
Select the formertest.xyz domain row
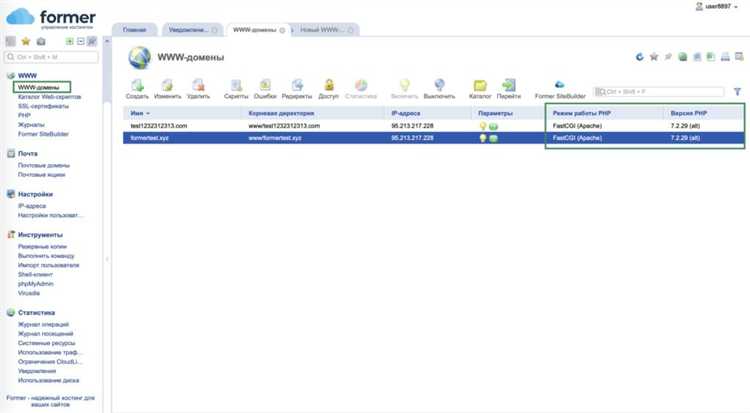pos(434,138)
